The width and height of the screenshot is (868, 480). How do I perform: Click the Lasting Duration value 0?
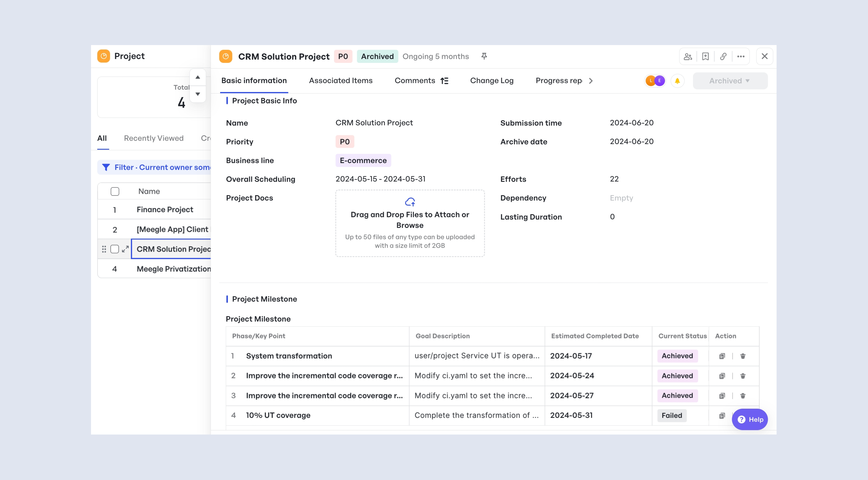pyautogui.click(x=612, y=217)
